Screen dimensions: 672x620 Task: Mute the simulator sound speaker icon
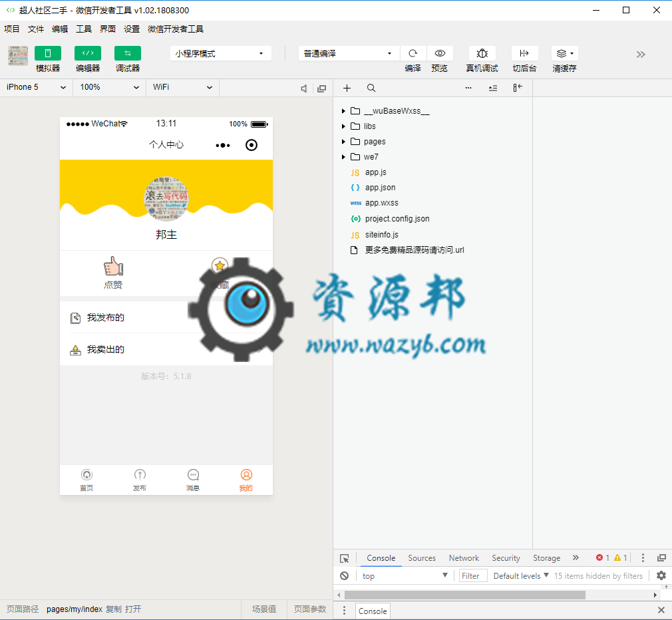(304, 88)
